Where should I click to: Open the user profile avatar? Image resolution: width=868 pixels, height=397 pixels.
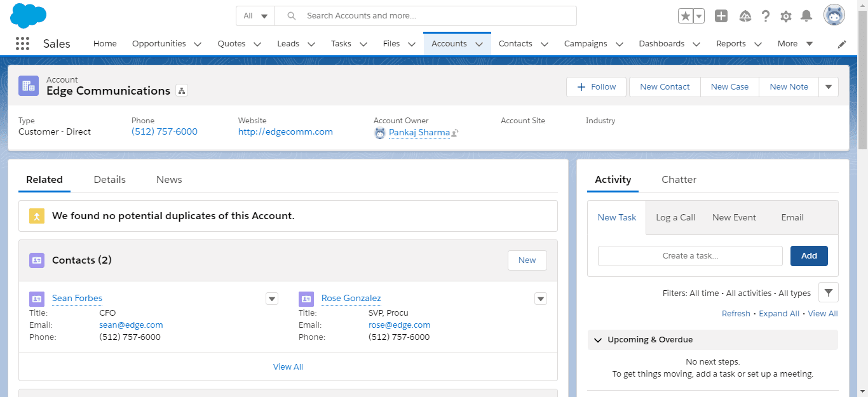point(834,15)
